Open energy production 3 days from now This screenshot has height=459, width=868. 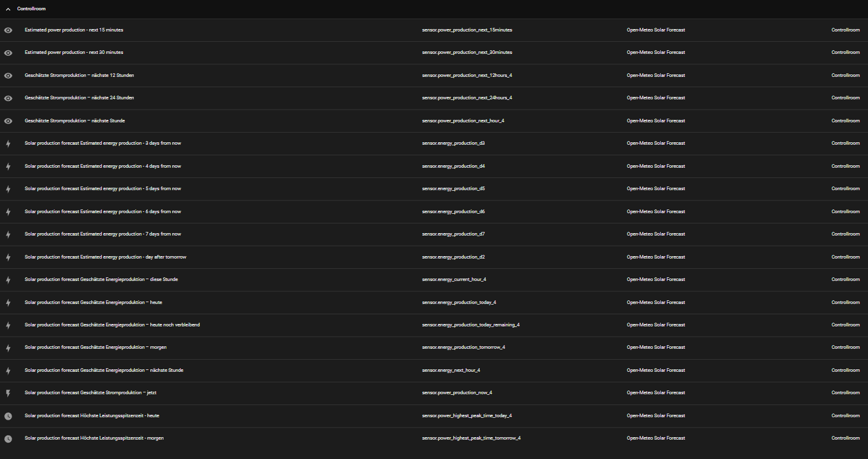[103, 144]
